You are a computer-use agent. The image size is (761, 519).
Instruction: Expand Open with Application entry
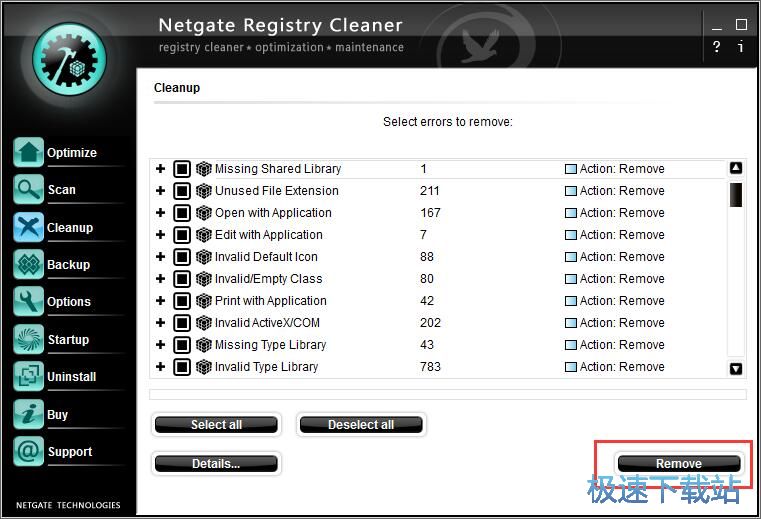pos(161,212)
